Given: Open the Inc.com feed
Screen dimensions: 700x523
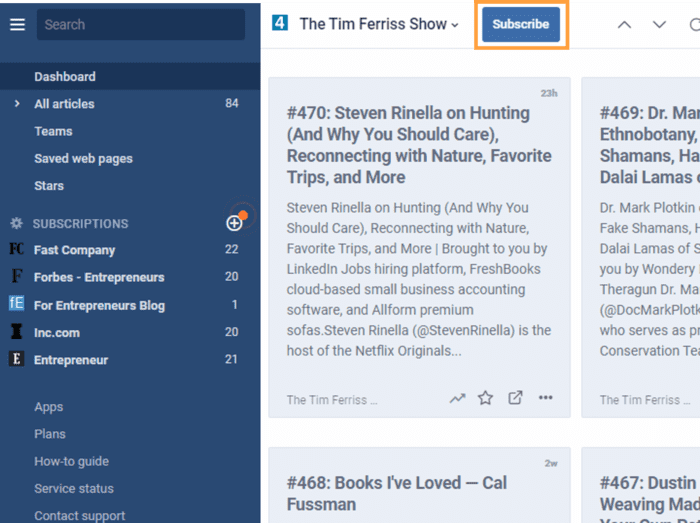Looking at the screenshot, I should click(57, 333).
